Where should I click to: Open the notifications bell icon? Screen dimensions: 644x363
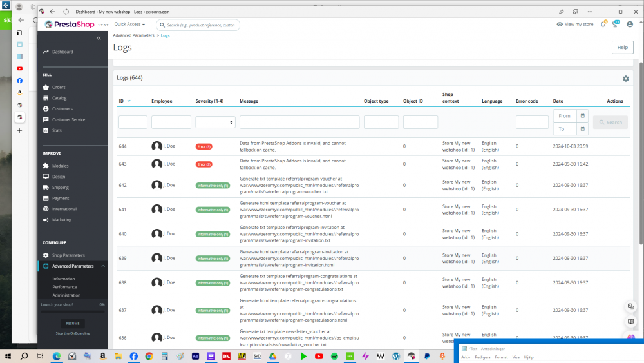coord(603,25)
